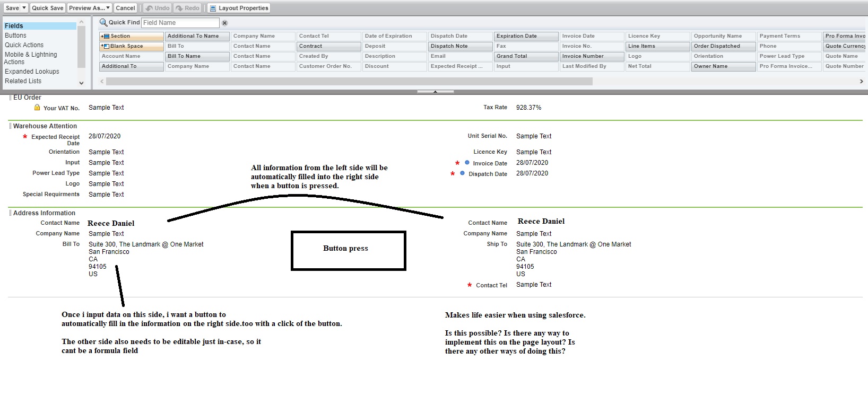Viewport: 868px width, 396px height.
Task: Select the Additional To Name palette field
Action: 197,36
